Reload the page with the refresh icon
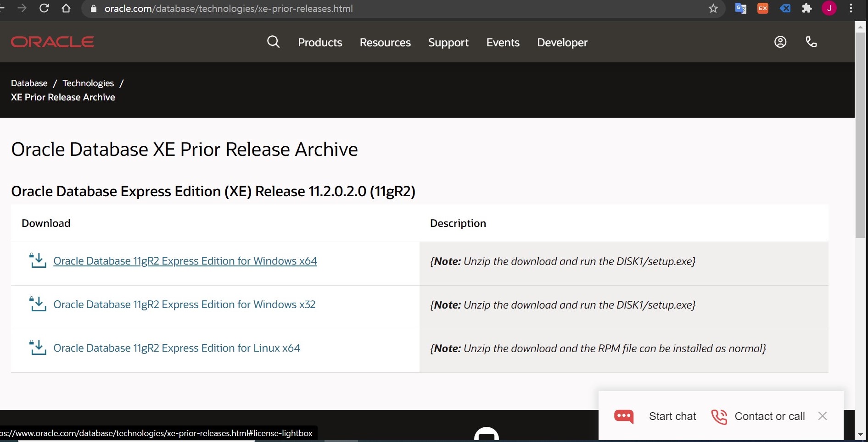The image size is (868, 442). (x=44, y=8)
